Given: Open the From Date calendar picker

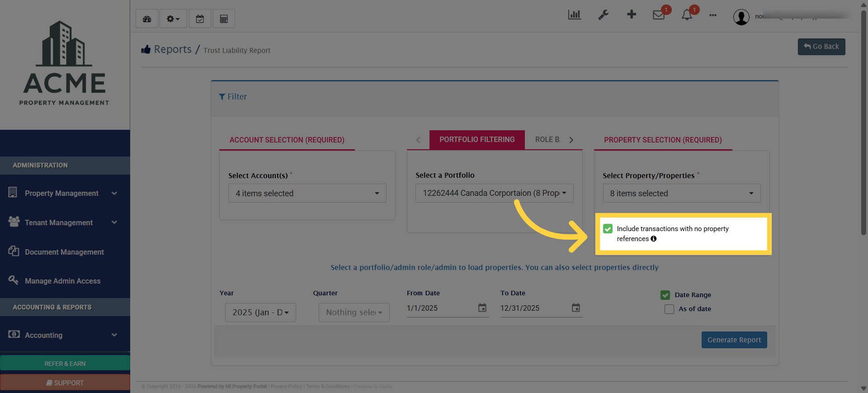Looking at the screenshot, I should pyautogui.click(x=482, y=308).
